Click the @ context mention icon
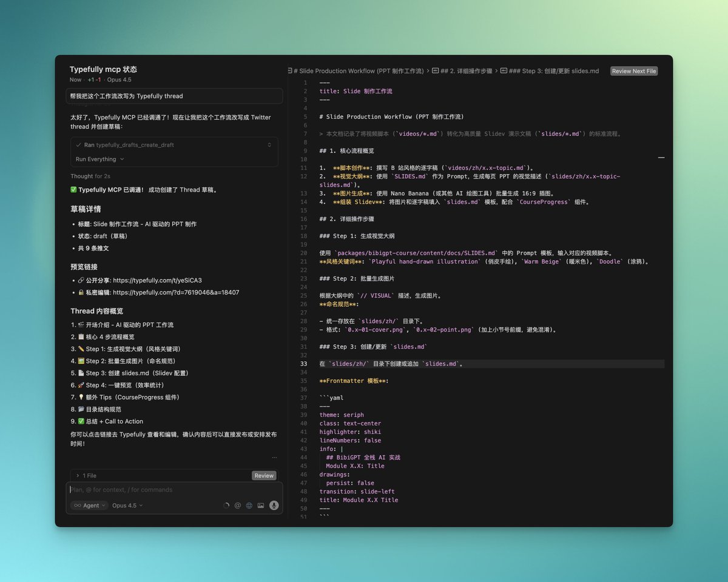728x582 pixels. click(237, 505)
